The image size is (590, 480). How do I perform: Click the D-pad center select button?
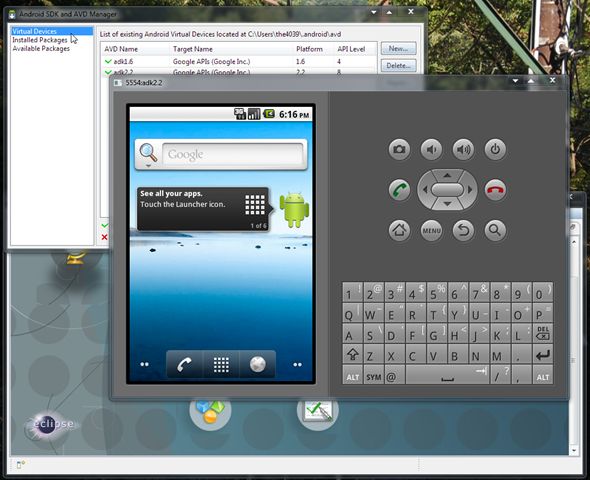click(x=447, y=190)
